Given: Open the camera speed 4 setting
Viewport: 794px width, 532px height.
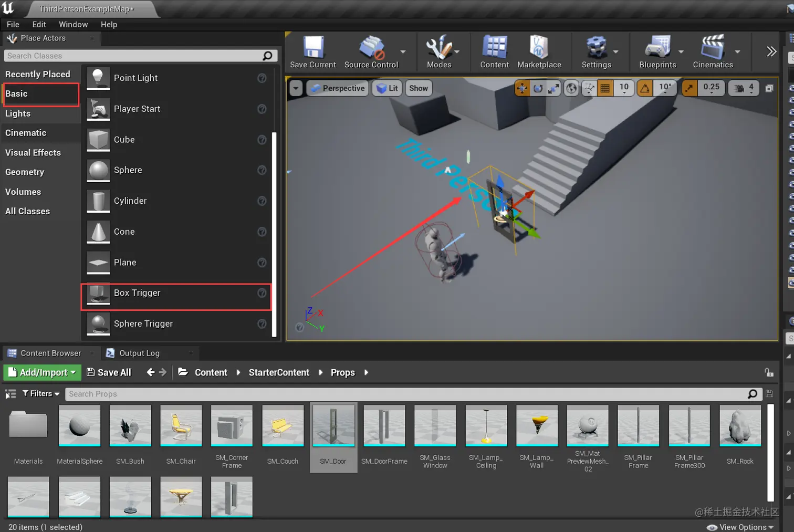Looking at the screenshot, I should (x=744, y=88).
